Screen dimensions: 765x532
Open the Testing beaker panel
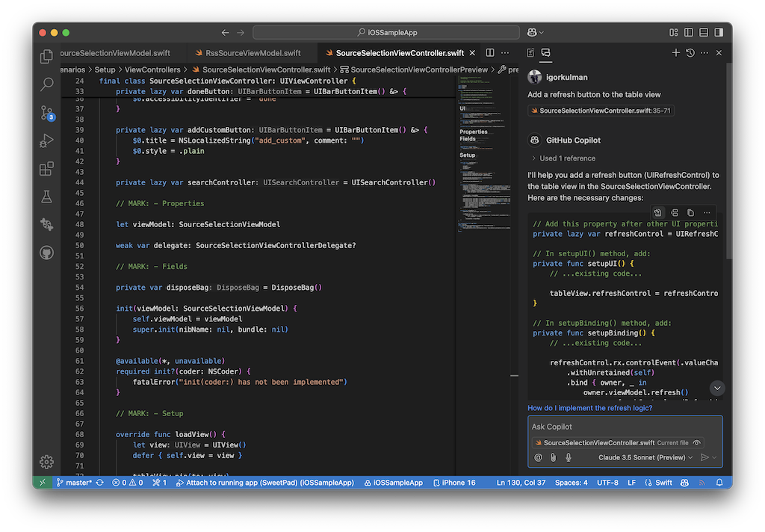pos(46,197)
